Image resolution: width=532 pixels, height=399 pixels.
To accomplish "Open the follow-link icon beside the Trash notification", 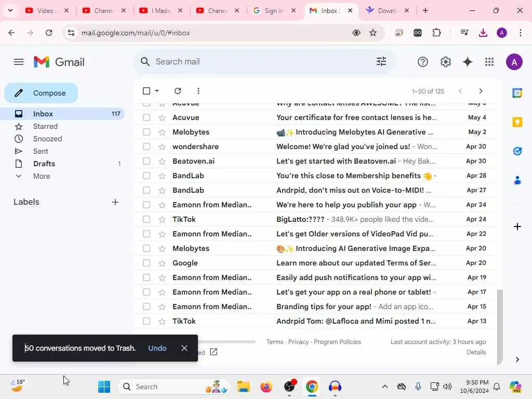I will [x=214, y=352].
